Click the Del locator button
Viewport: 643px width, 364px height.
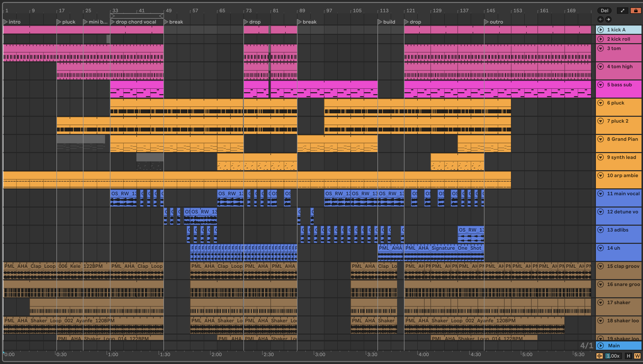tap(604, 11)
